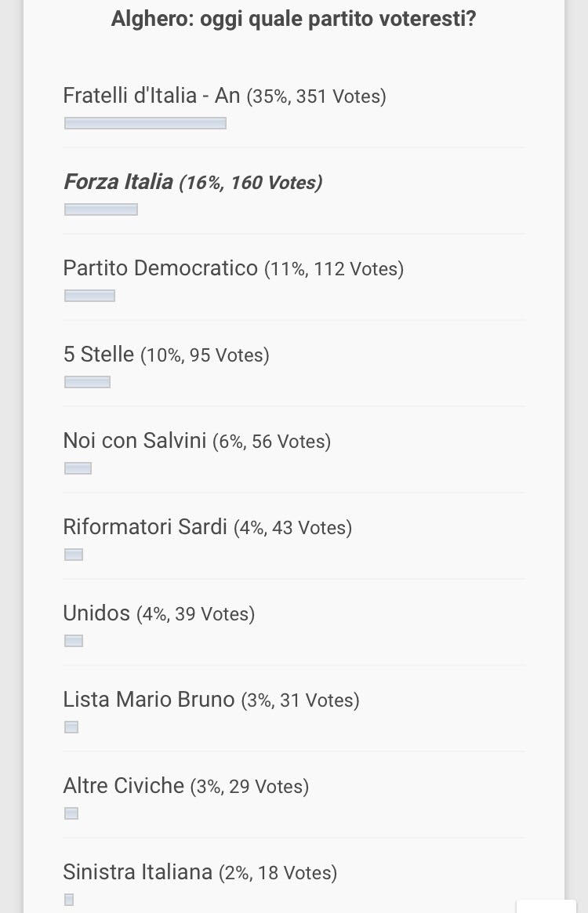This screenshot has height=913, width=588.
Task: Click the Forza Italia vote percentage bar
Action: [101, 209]
